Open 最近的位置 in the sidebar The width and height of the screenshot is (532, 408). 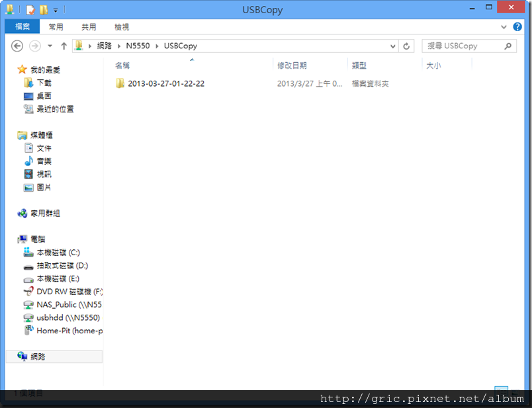click(x=55, y=109)
